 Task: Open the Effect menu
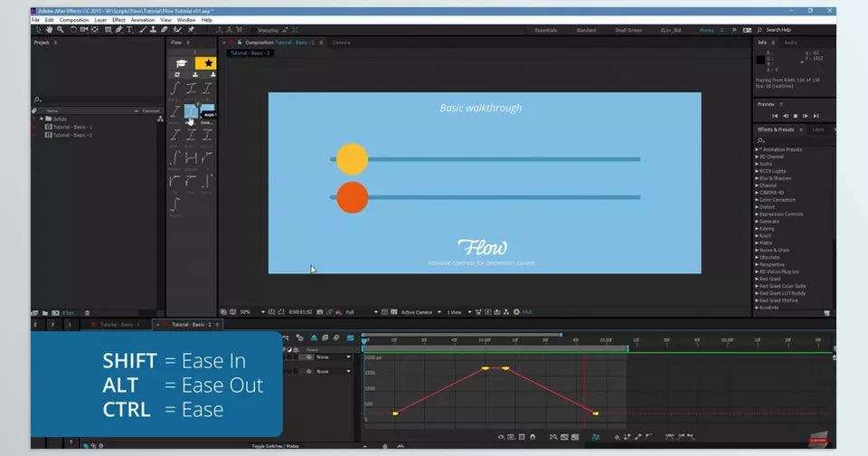[118, 20]
